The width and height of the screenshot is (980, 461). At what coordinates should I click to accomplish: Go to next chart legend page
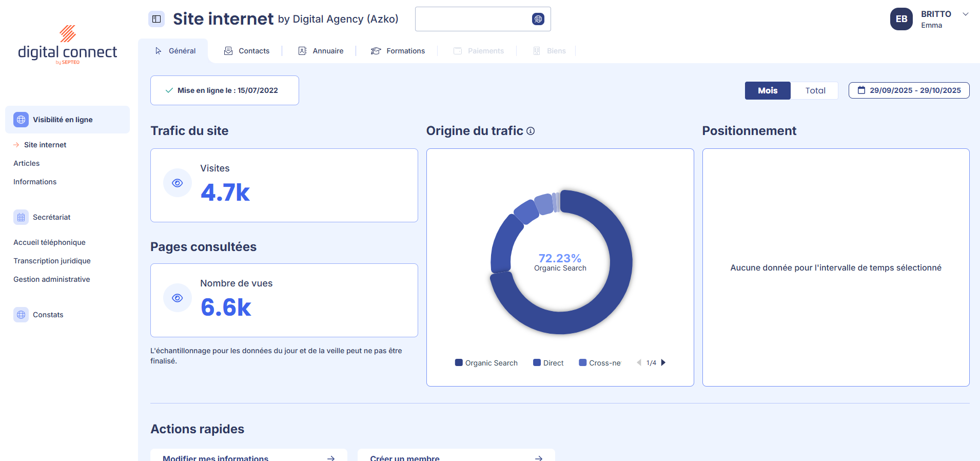coord(663,362)
